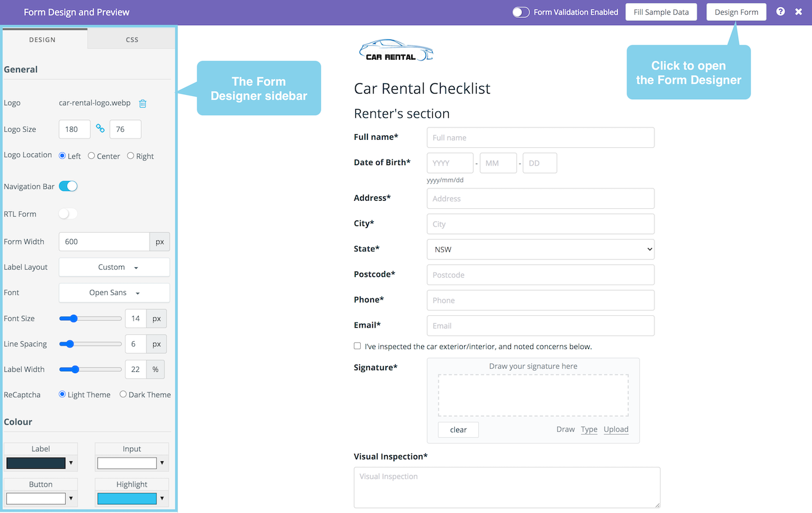Viewport: 812px width, 513px height.
Task: Enable the Form Validation toggle
Action: pyautogui.click(x=520, y=12)
